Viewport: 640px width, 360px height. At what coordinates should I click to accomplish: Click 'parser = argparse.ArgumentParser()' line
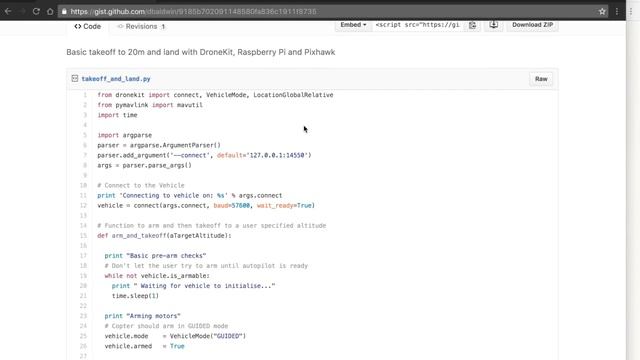coord(159,145)
